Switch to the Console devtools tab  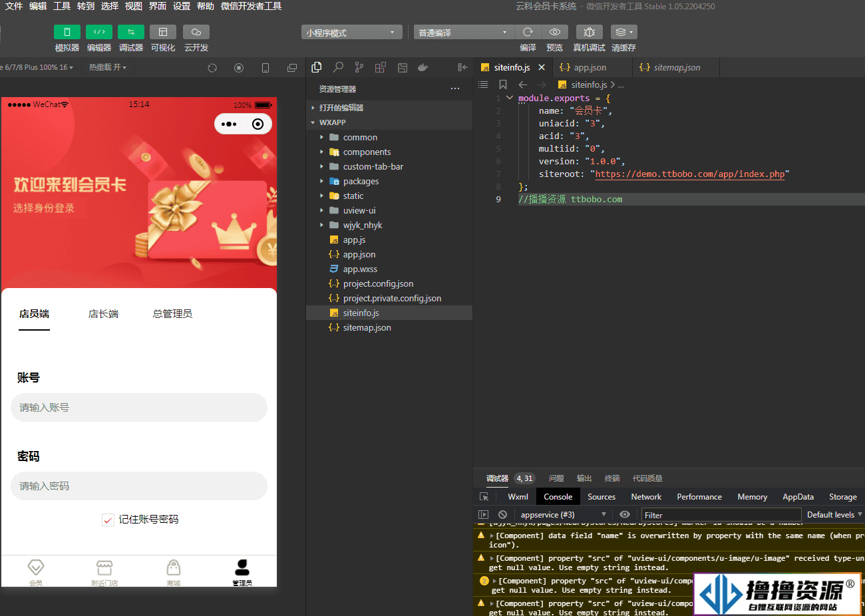(558, 496)
